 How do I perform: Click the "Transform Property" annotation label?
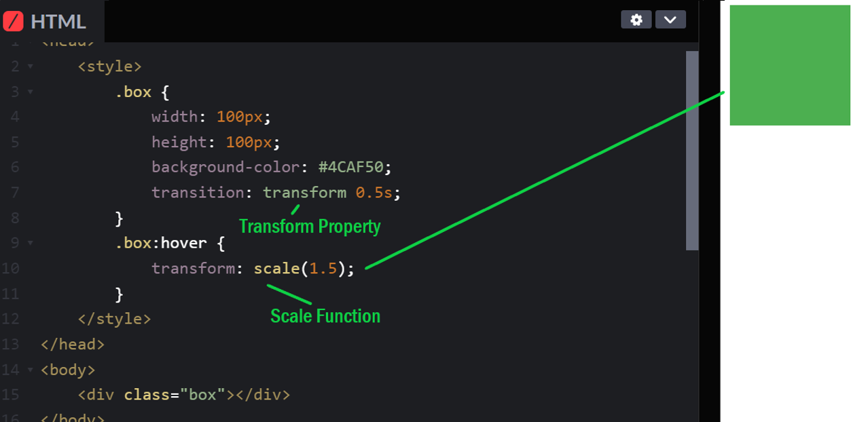click(x=310, y=227)
